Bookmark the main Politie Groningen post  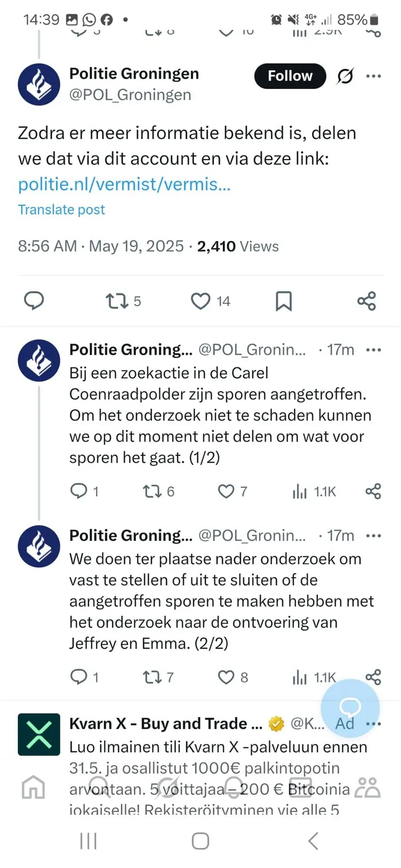coord(283,301)
